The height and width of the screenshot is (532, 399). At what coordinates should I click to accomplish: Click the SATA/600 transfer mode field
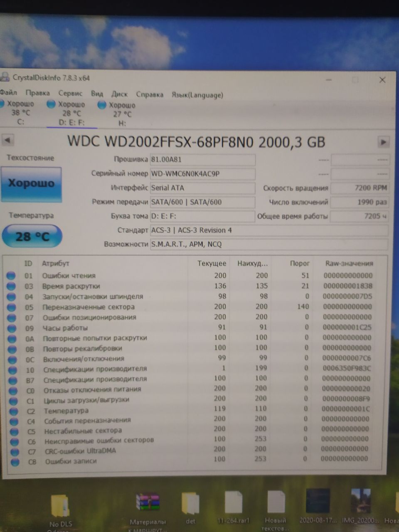coord(202,202)
